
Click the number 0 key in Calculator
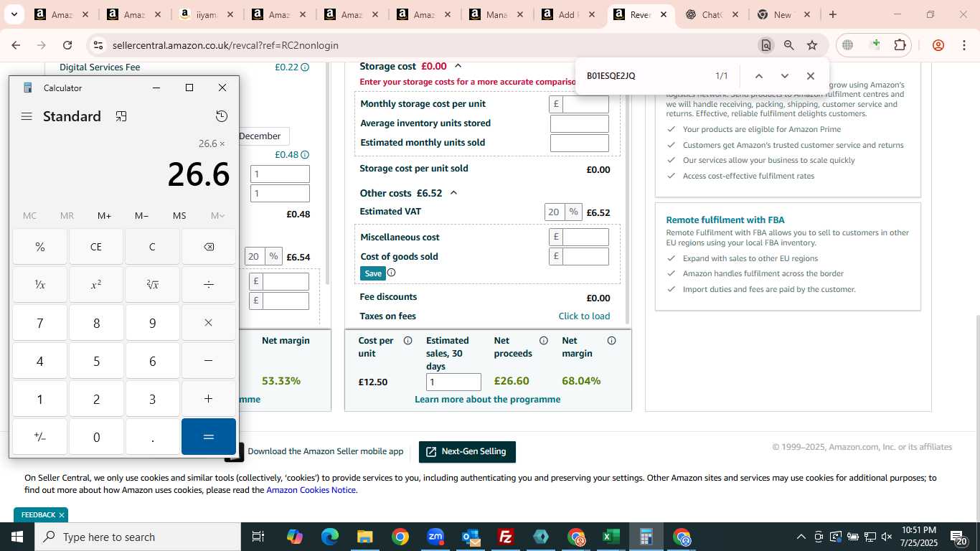click(x=96, y=437)
